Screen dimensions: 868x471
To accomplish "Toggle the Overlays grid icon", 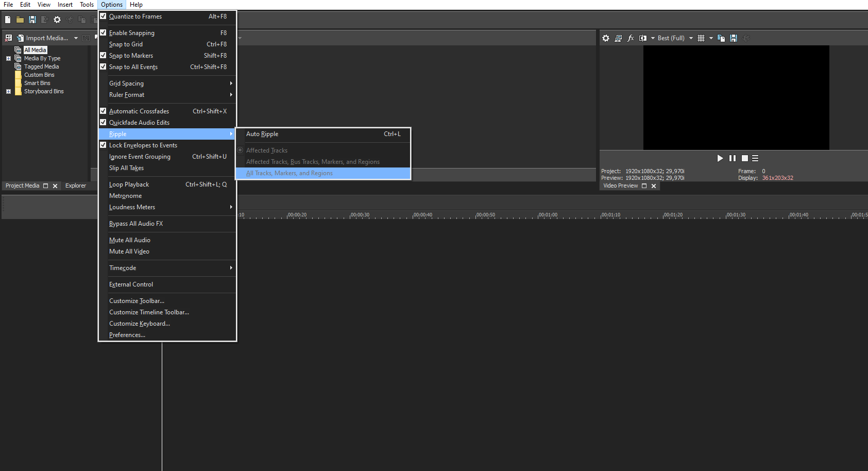I will [x=701, y=38].
